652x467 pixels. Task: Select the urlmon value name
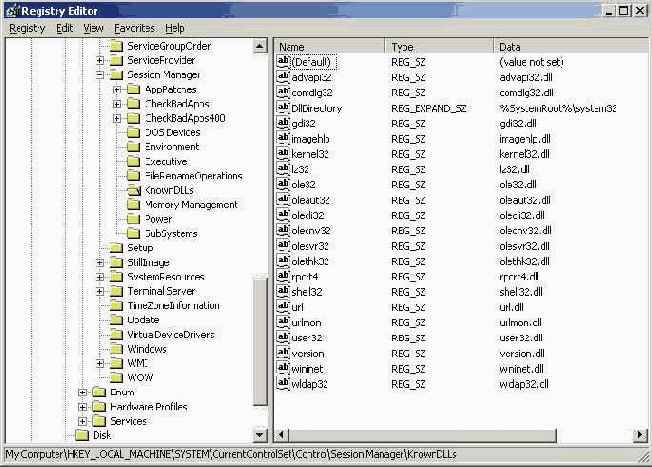pos(306,323)
